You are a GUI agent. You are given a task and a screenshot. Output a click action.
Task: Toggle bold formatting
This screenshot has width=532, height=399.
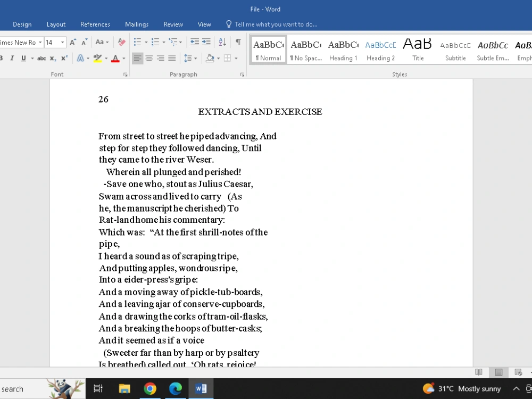2,58
